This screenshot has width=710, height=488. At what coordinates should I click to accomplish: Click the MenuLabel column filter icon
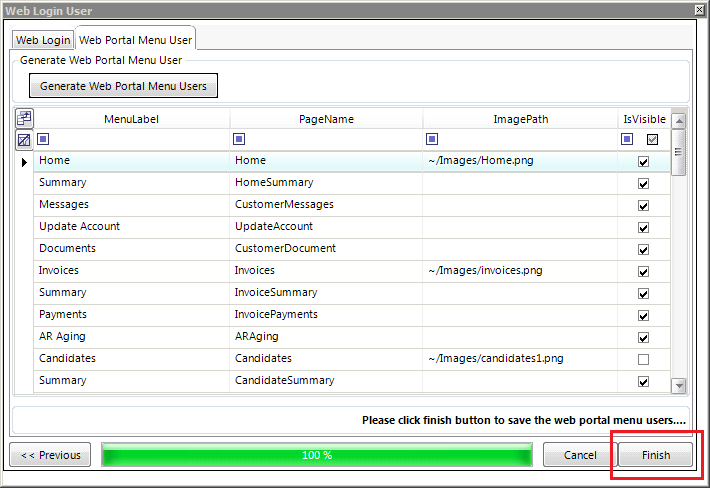pyautogui.click(x=43, y=139)
